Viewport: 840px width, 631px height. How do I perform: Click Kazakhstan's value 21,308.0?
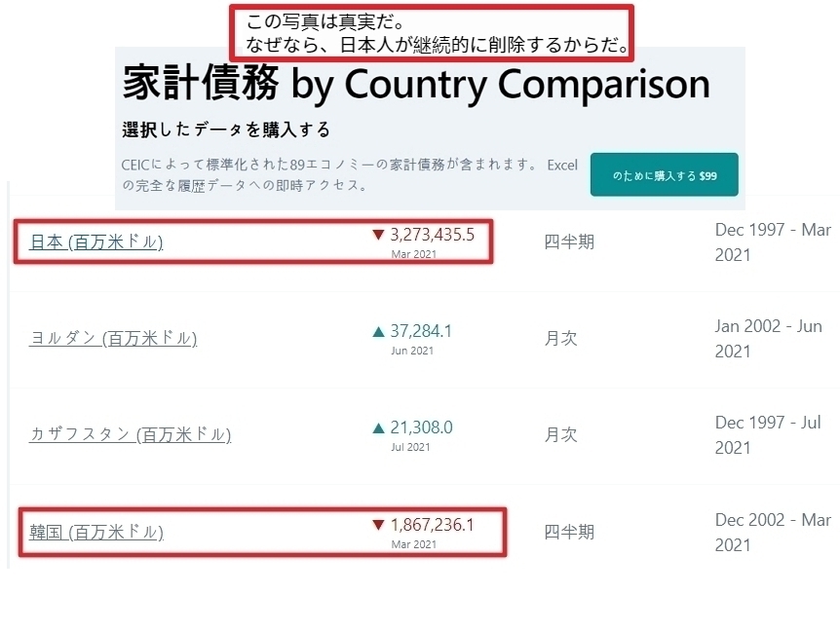(421, 428)
